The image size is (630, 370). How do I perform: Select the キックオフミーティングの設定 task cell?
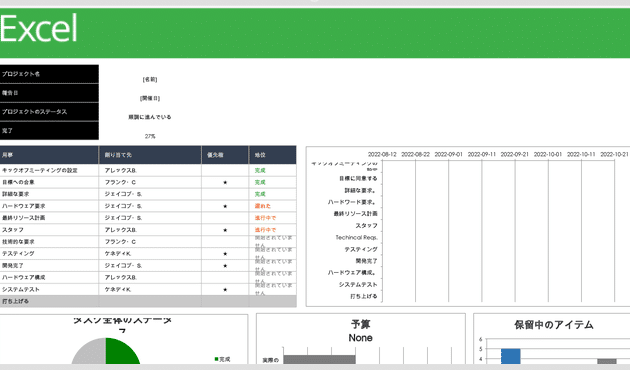[x=49, y=170]
